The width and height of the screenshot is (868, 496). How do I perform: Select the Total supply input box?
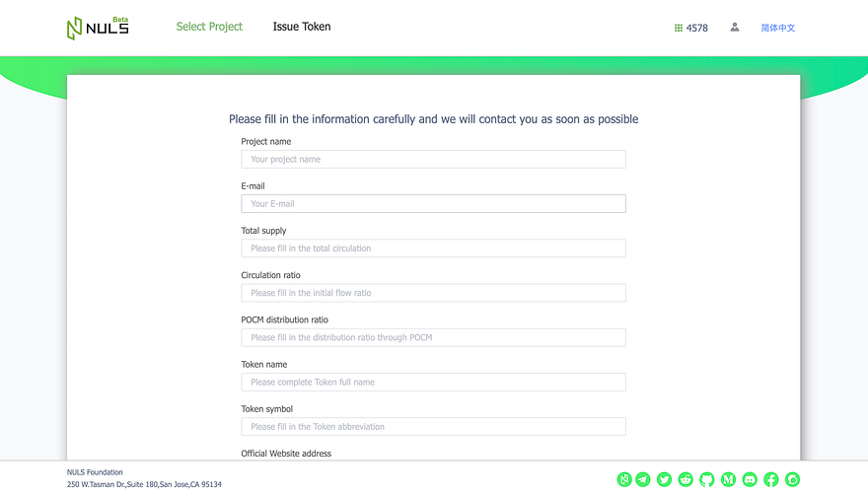click(x=433, y=248)
